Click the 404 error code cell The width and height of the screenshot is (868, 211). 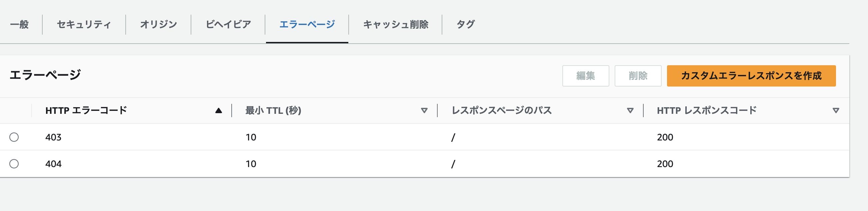[x=54, y=164]
